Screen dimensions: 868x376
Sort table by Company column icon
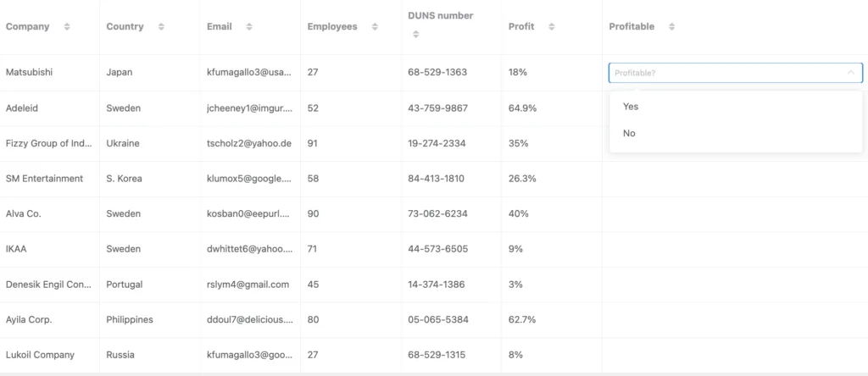(x=67, y=26)
